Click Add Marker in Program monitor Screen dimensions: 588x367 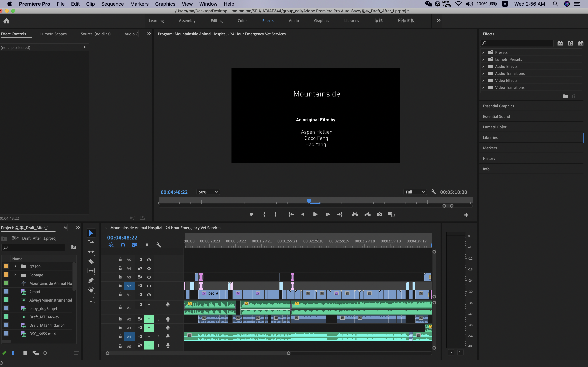[251, 214]
